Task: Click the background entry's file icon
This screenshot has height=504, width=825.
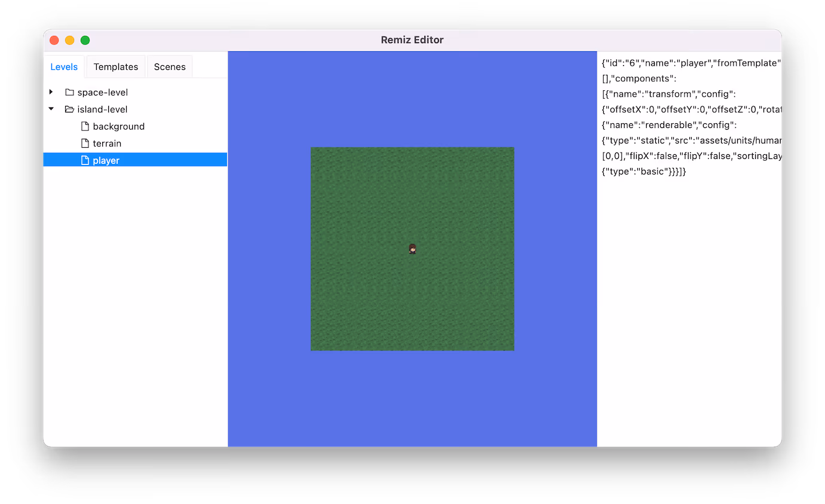Action: click(85, 126)
